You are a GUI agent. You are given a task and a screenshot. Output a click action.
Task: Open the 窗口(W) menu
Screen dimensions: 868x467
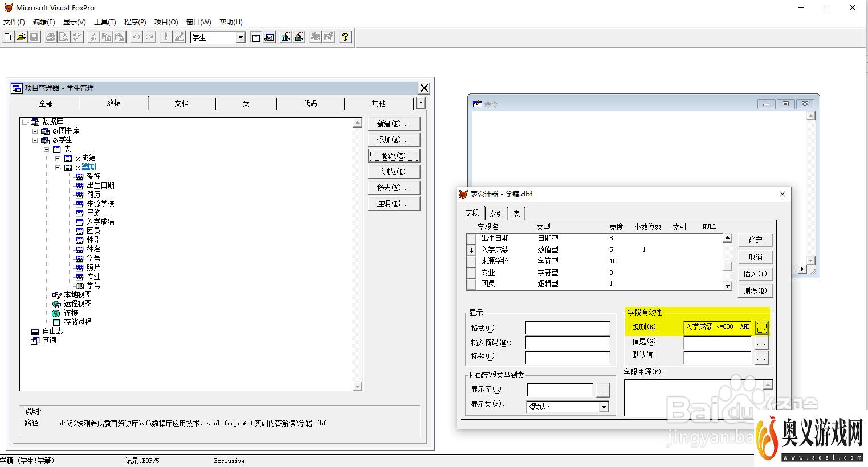click(x=198, y=22)
